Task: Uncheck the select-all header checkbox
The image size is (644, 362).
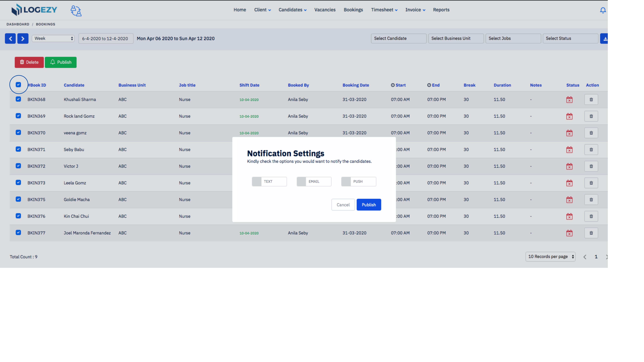Action: [x=18, y=85]
